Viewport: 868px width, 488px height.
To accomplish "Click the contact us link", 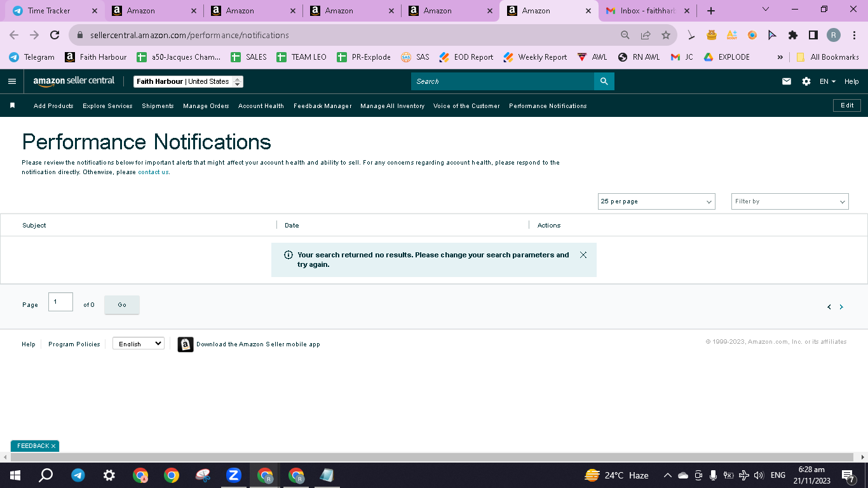I will (x=153, y=172).
